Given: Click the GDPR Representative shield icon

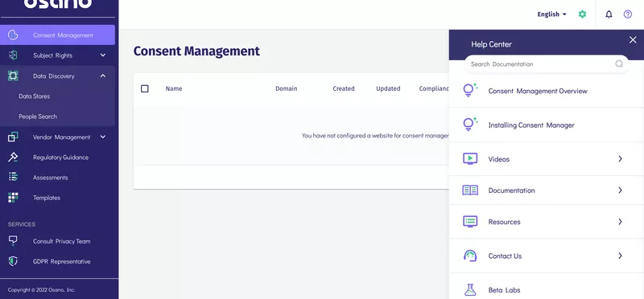Looking at the screenshot, I should (x=13, y=261).
